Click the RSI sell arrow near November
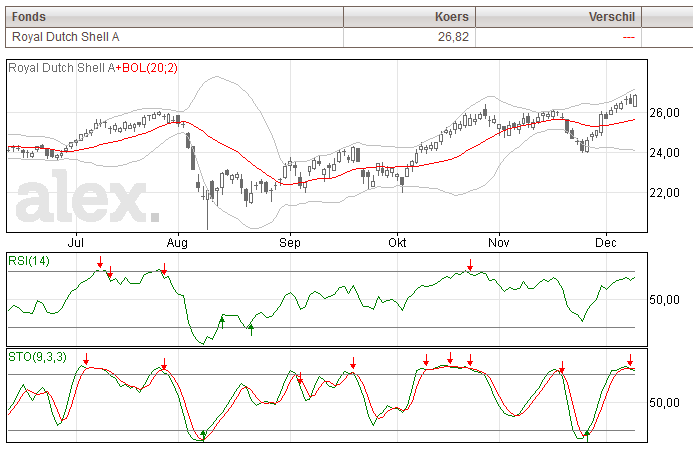 [x=470, y=265]
